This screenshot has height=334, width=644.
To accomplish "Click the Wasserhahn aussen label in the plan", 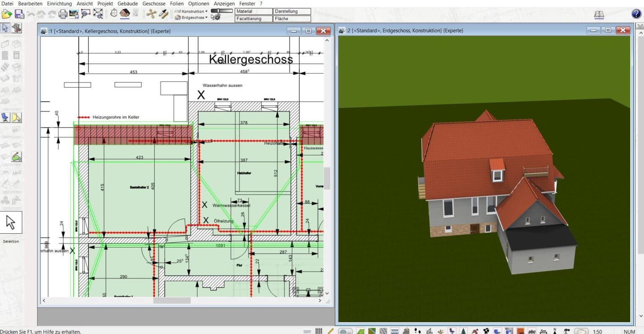I will point(223,85).
